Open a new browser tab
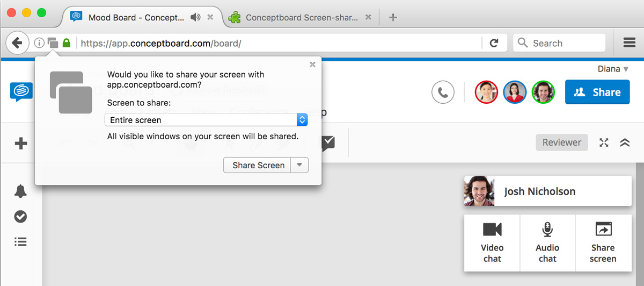644x286 pixels. click(x=393, y=17)
